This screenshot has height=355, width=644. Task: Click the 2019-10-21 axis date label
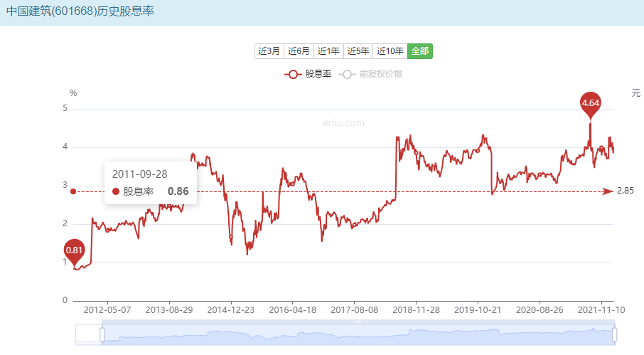(x=478, y=310)
